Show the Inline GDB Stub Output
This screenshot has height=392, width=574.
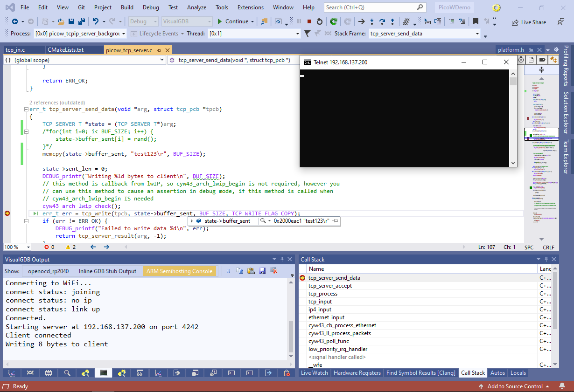tap(108, 271)
